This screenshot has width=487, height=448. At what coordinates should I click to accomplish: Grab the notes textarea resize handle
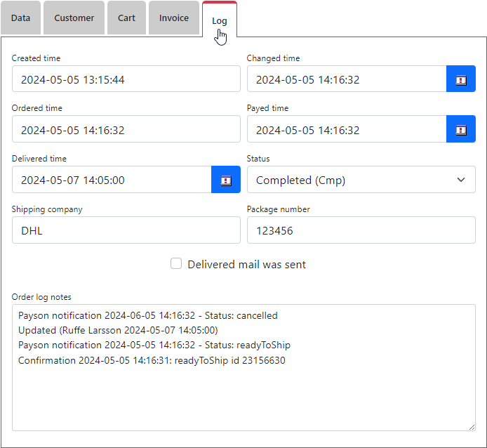[x=472, y=427]
